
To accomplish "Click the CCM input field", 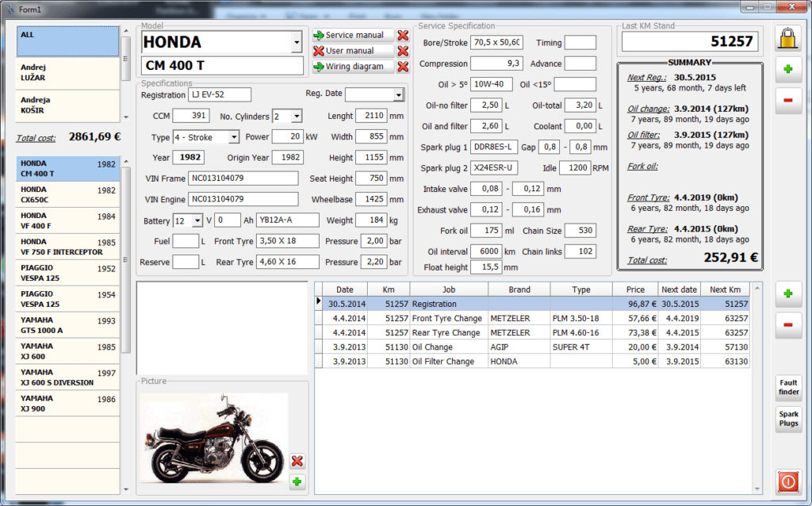I will (191, 116).
